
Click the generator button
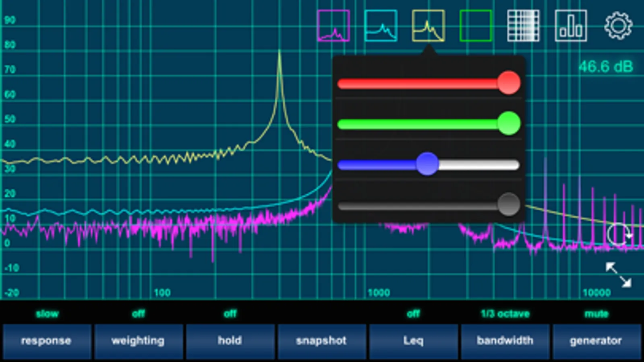point(596,341)
